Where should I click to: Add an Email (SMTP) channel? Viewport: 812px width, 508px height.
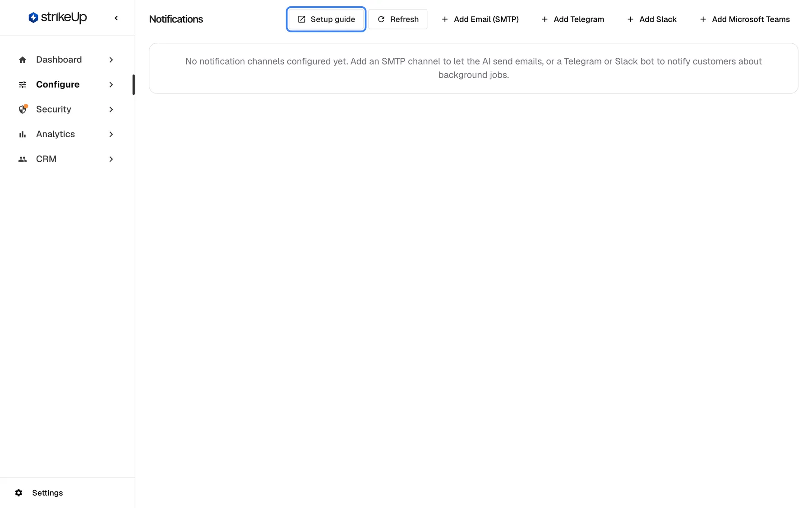(x=480, y=19)
